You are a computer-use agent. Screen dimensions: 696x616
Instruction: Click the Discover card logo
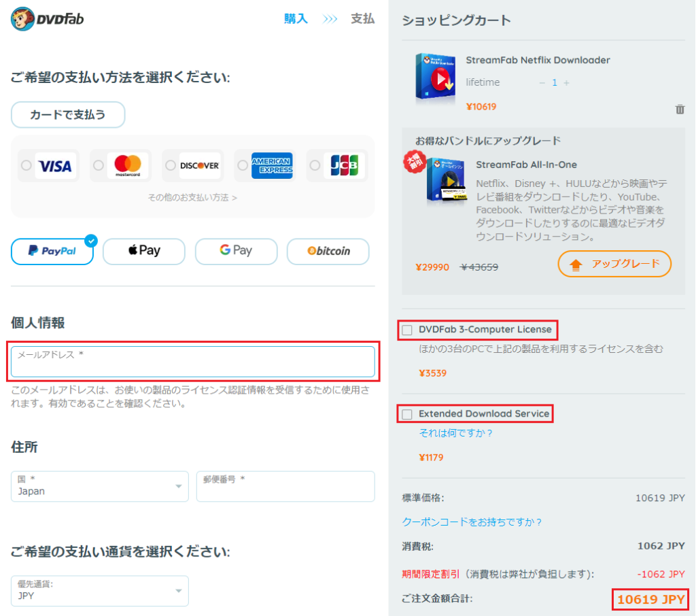(200, 166)
